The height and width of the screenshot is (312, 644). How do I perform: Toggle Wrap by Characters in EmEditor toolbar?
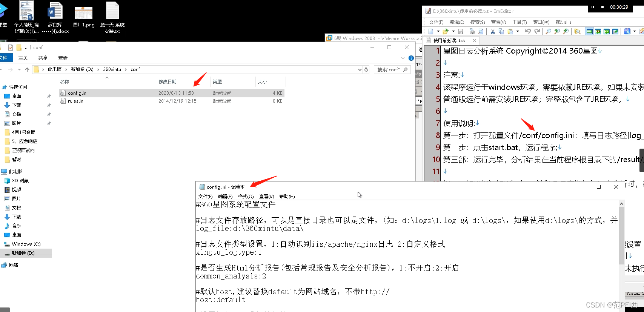pos(598,31)
